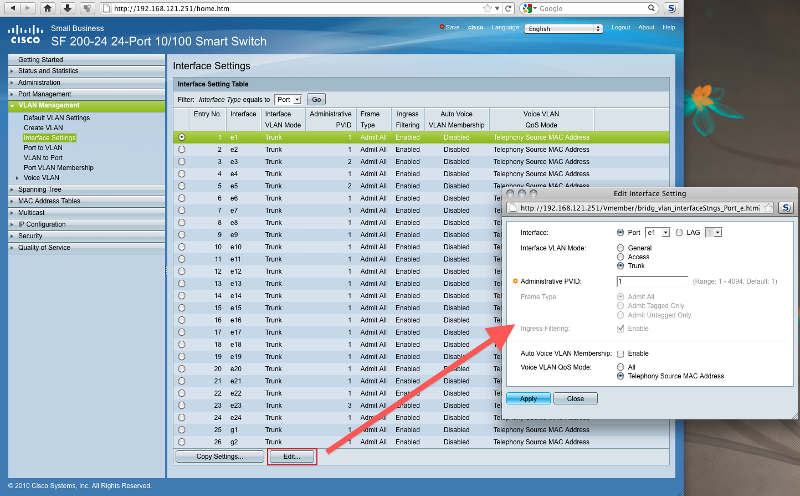Click the Logout link

tap(621, 28)
